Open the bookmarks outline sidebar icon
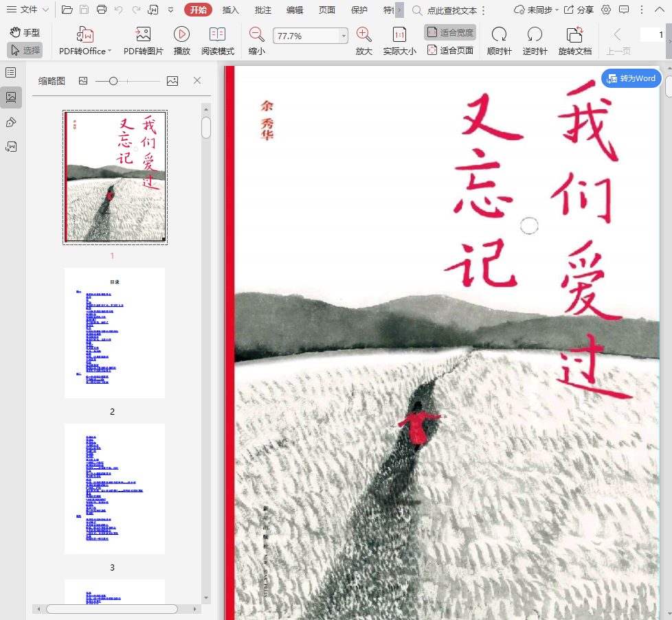Image resolution: width=672 pixels, height=620 pixels. 11,72
